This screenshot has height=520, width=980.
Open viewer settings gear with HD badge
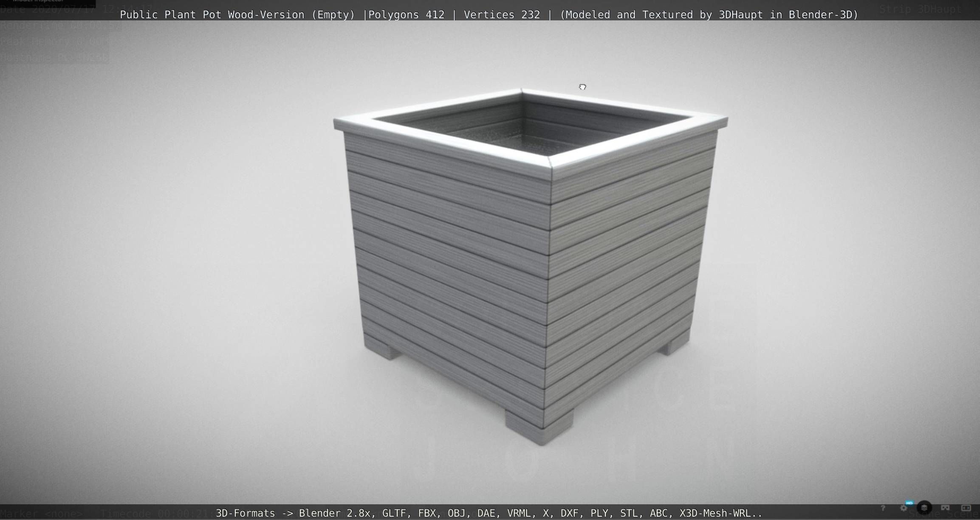tap(904, 507)
